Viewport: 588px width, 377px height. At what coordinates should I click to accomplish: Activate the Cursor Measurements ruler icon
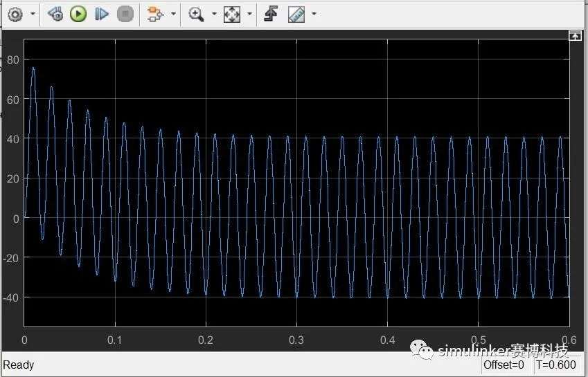click(x=296, y=15)
